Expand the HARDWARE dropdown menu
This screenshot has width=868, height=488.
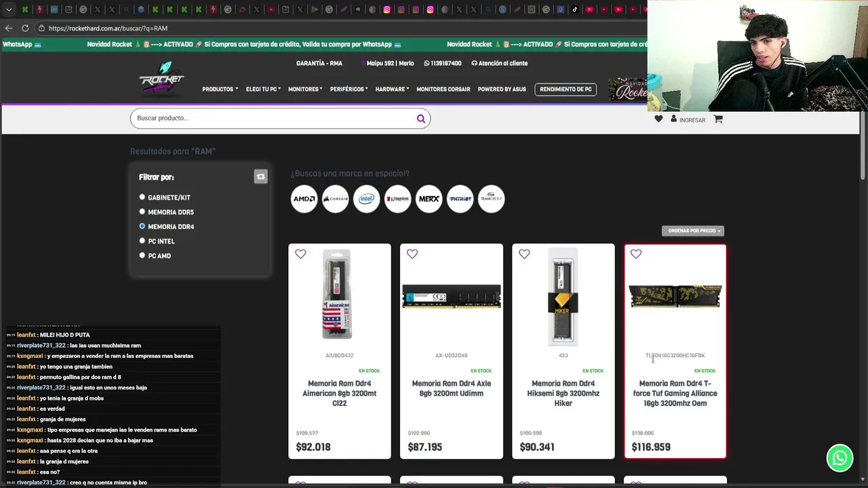(x=392, y=89)
